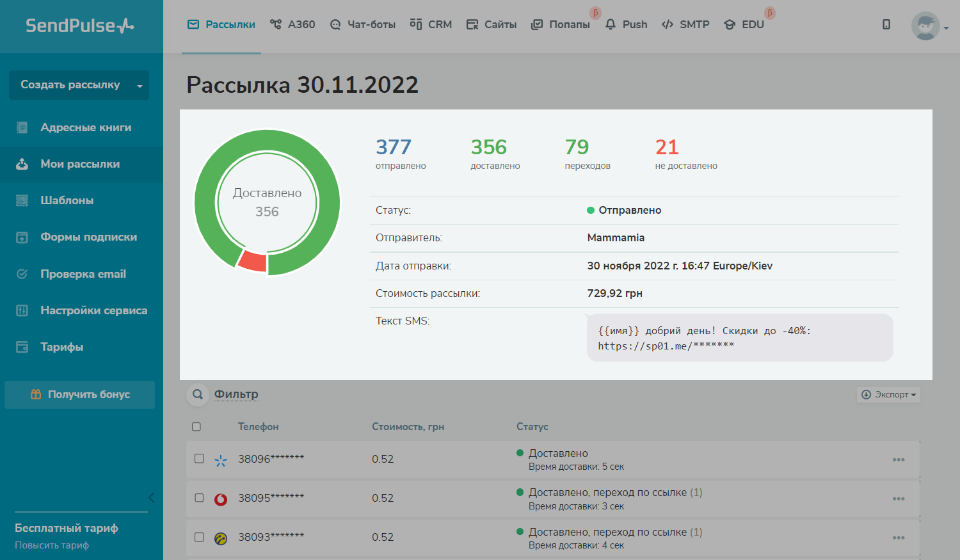960x560 pixels.
Task: Click the Получить бонус button
Action: coord(80,395)
